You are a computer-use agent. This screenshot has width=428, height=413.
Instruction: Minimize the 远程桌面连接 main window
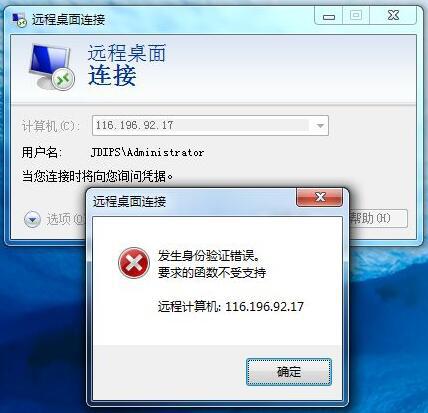(x=329, y=16)
